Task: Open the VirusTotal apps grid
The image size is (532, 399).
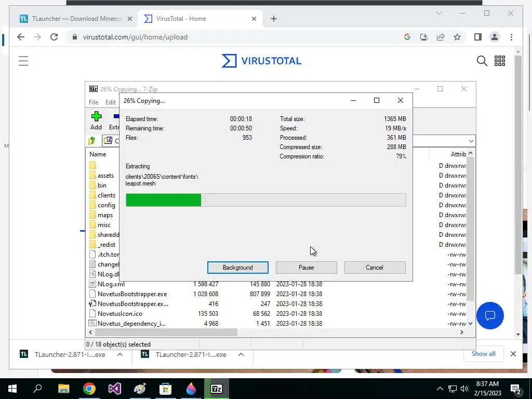Action: point(500,61)
